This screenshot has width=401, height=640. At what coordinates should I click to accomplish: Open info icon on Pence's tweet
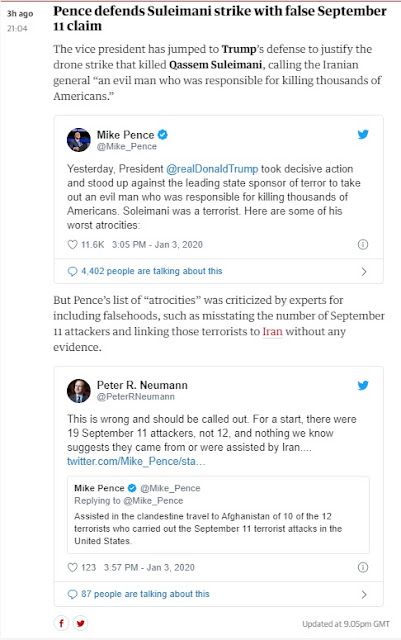click(x=363, y=244)
